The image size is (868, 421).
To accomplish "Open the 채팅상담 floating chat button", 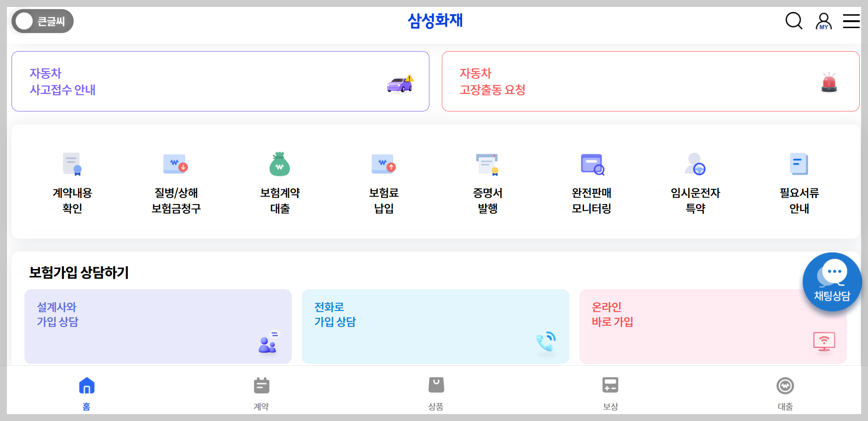I will pyautogui.click(x=832, y=282).
